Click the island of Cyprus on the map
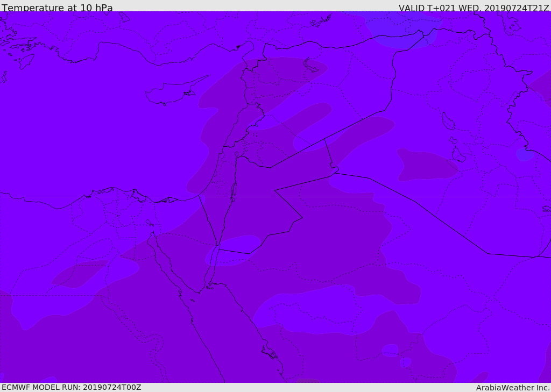 pos(176,91)
